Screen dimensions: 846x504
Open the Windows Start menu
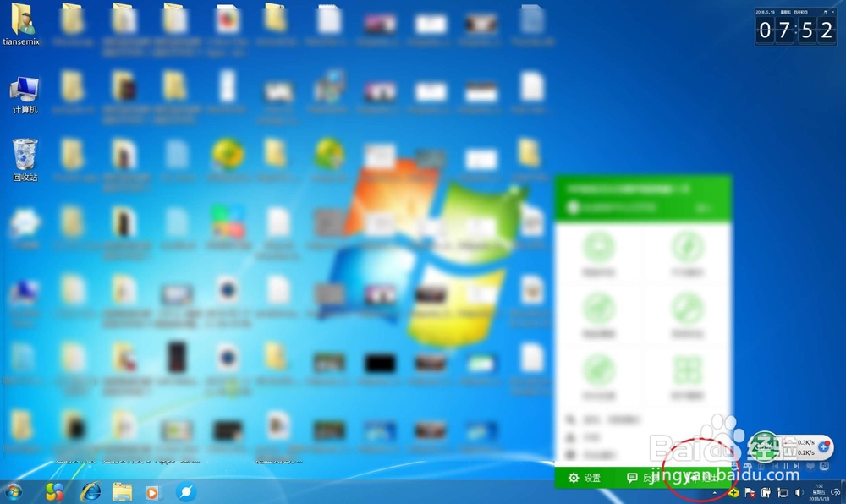[x=13, y=492]
